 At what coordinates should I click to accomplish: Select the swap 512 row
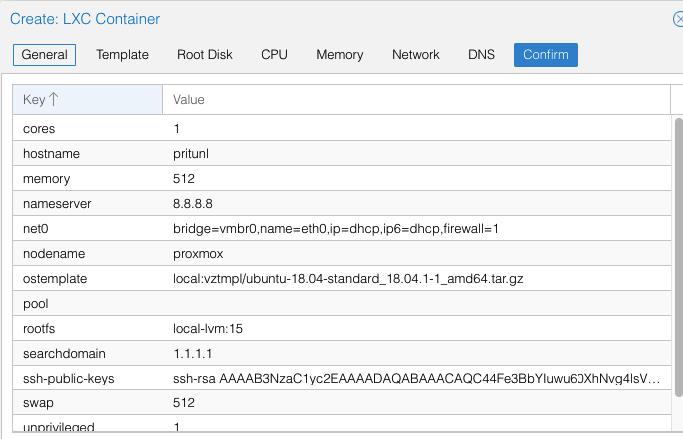[342, 403]
